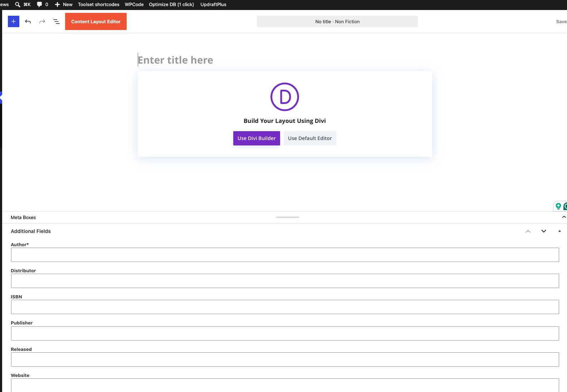Screen dimensions: 567x392
Task: Open the New menu in admin bar
Action: coord(64,5)
